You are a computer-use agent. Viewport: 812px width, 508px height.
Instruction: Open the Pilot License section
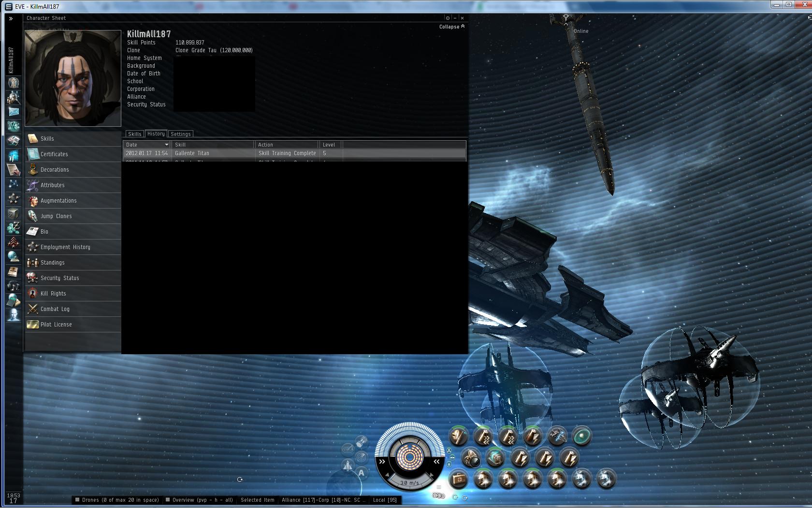click(73, 325)
